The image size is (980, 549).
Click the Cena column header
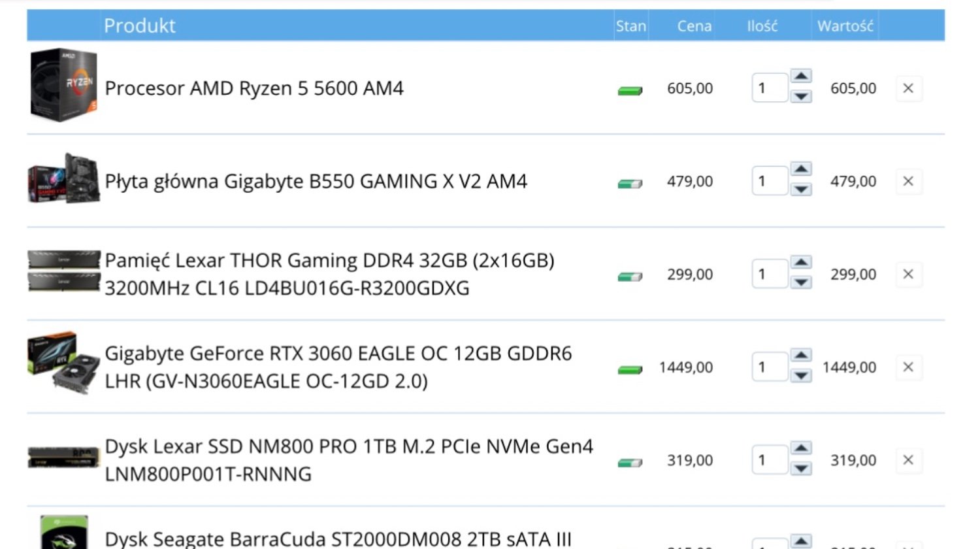coord(694,26)
